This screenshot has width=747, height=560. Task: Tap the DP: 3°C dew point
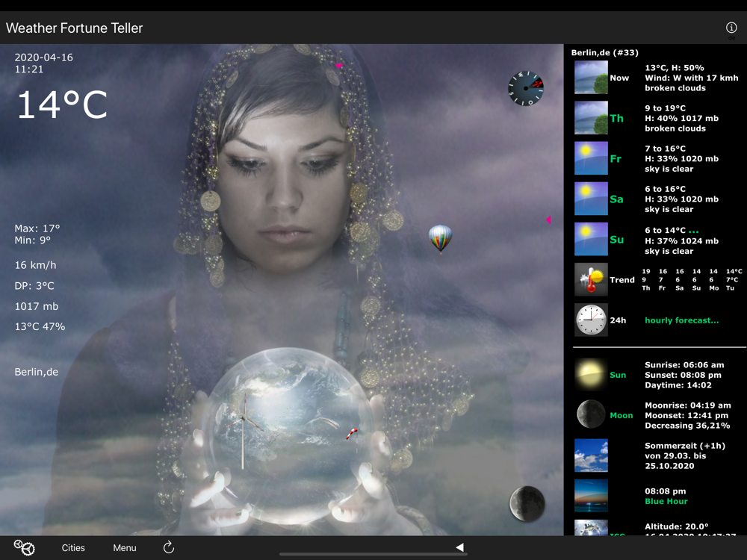tap(34, 286)
